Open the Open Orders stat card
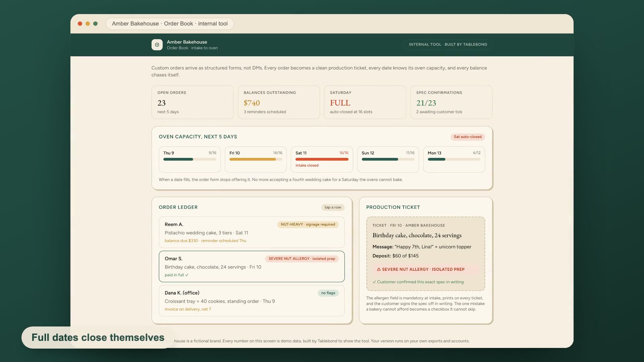This screenshot has width=644, height=362. tap(193, 102)
